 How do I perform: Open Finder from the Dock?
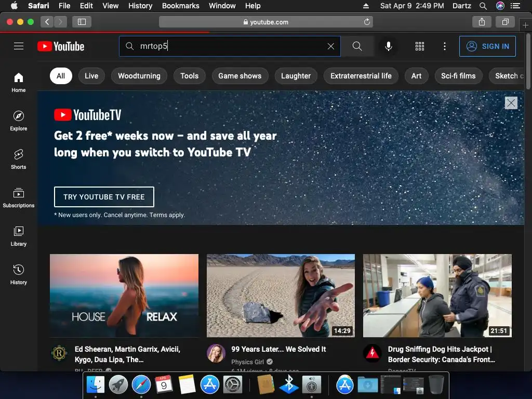[96, 385]
